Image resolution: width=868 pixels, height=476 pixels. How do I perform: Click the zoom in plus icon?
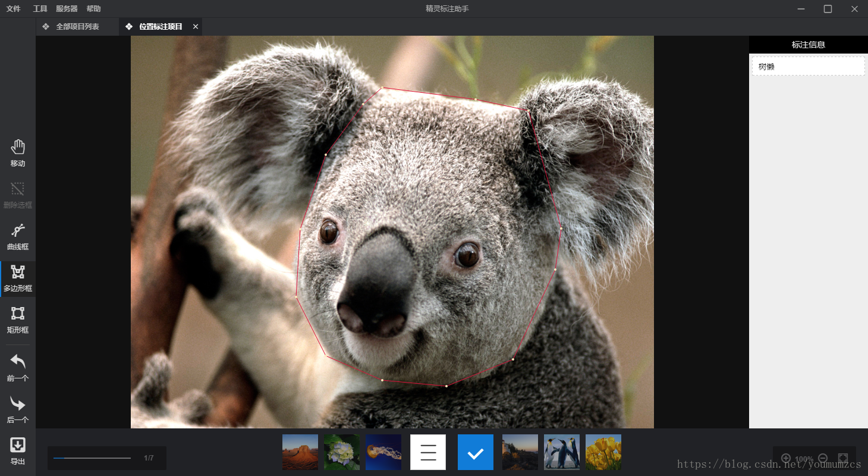tap(786, 458)
